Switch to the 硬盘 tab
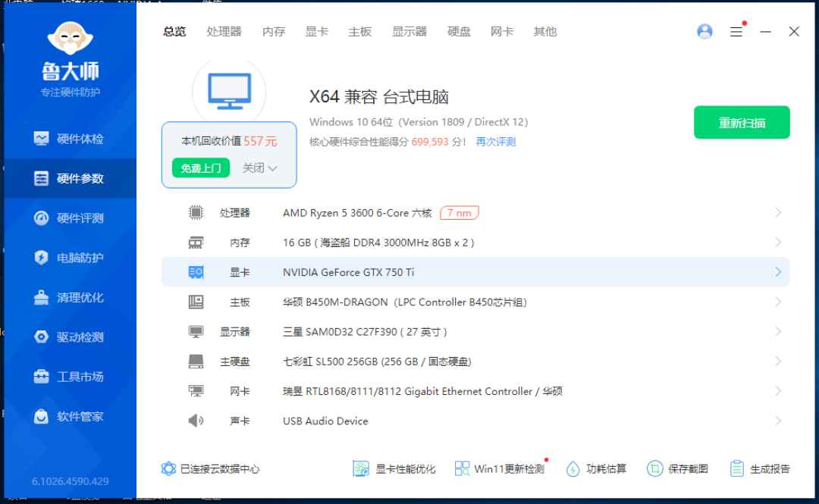This screenshot has height=504, width=819. (459, 32)
